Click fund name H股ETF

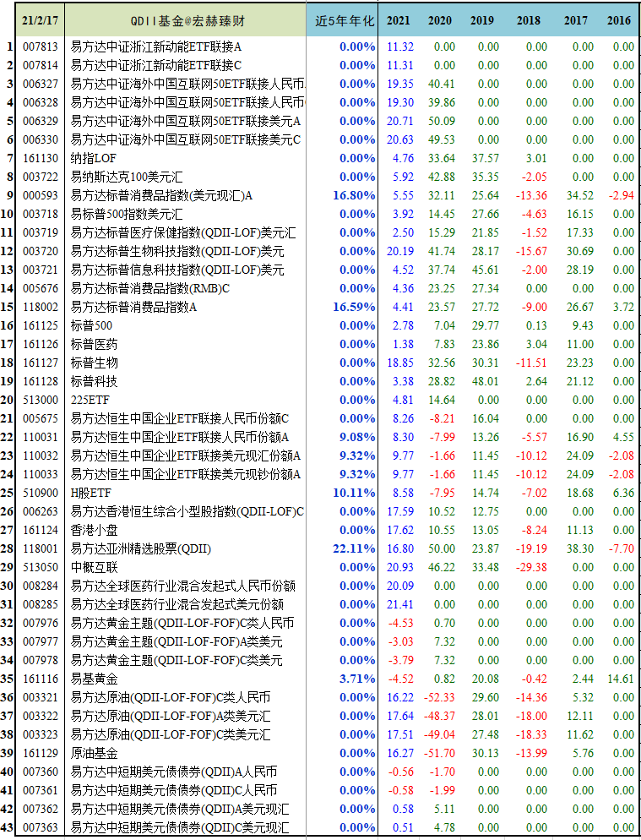tap(90, 493)
